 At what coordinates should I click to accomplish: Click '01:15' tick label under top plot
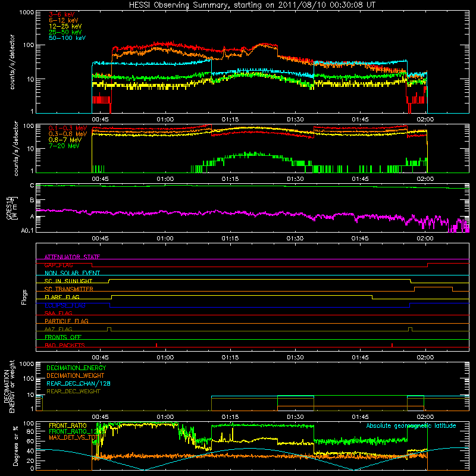point(230,120)
